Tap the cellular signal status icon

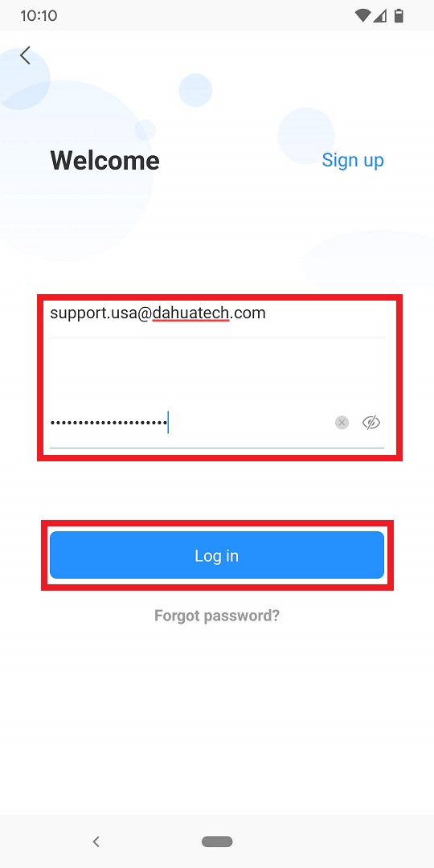[x=379, y=15]
